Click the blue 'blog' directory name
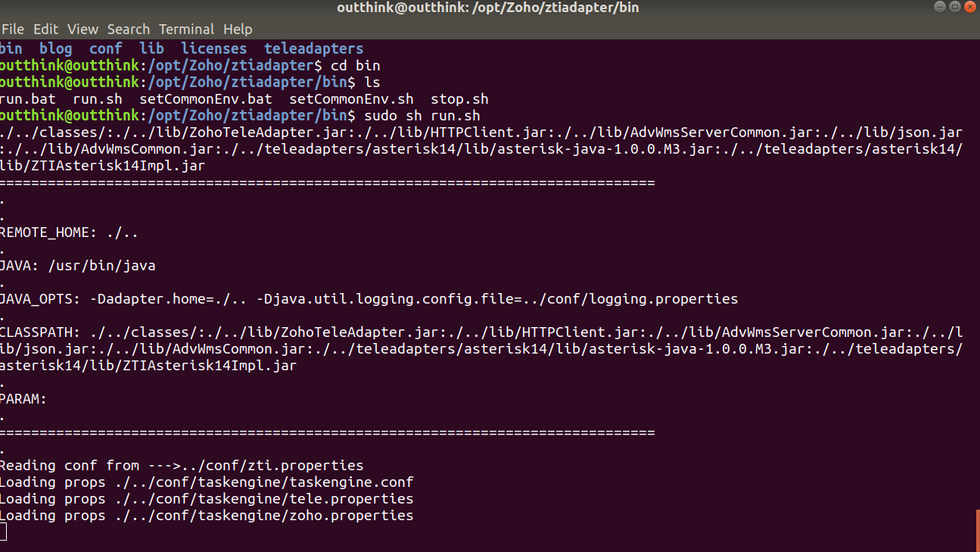Screen dimensions: 980x552 (x=56, y=48)
